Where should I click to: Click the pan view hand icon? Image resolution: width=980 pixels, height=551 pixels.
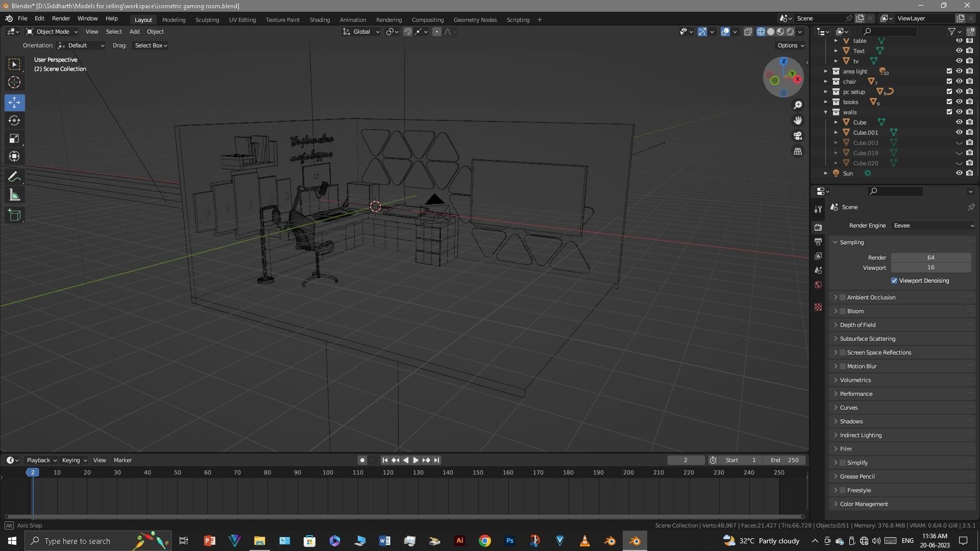(x=798, y=120)
